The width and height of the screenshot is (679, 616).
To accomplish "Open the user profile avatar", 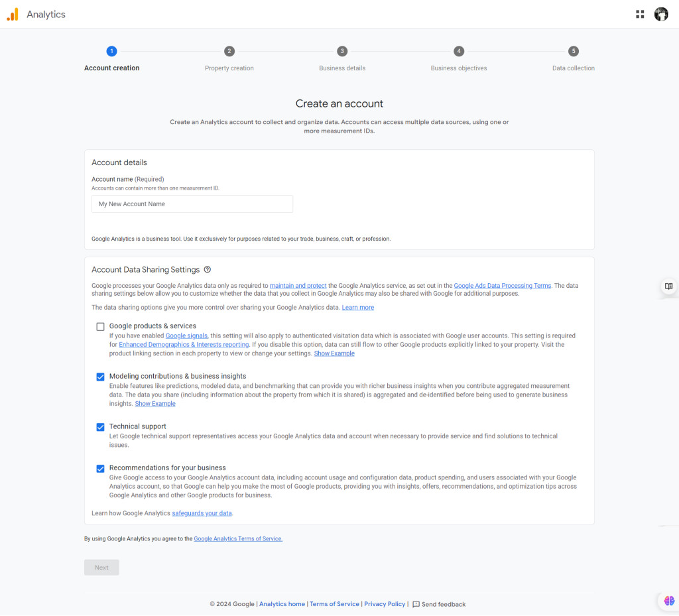I will [x=661, y=14].
